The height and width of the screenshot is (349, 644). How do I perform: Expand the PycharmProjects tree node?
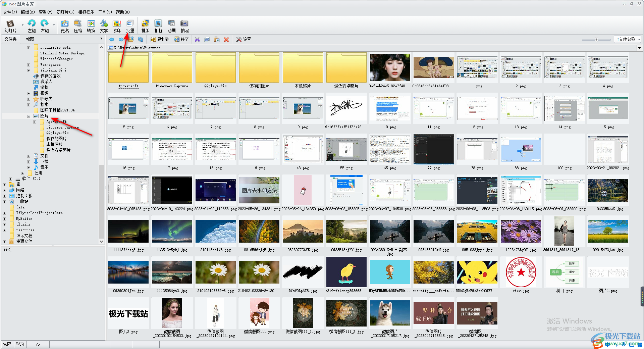[29, 48]
